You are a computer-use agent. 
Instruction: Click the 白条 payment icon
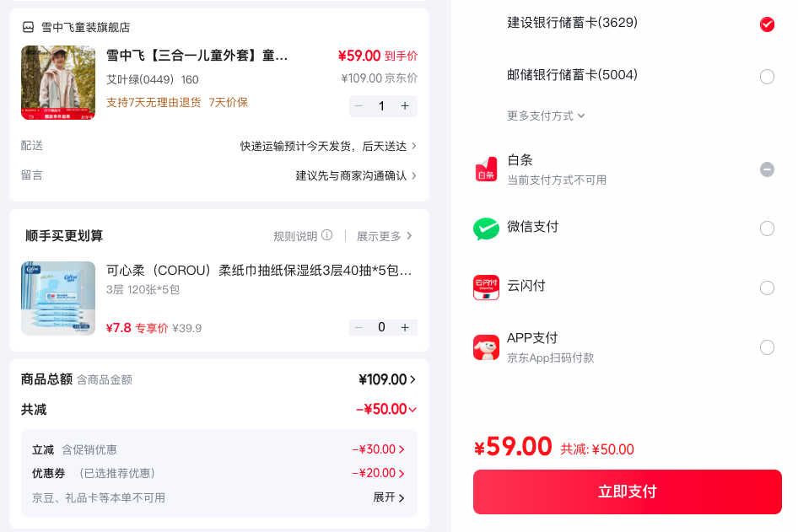point(486,169)
